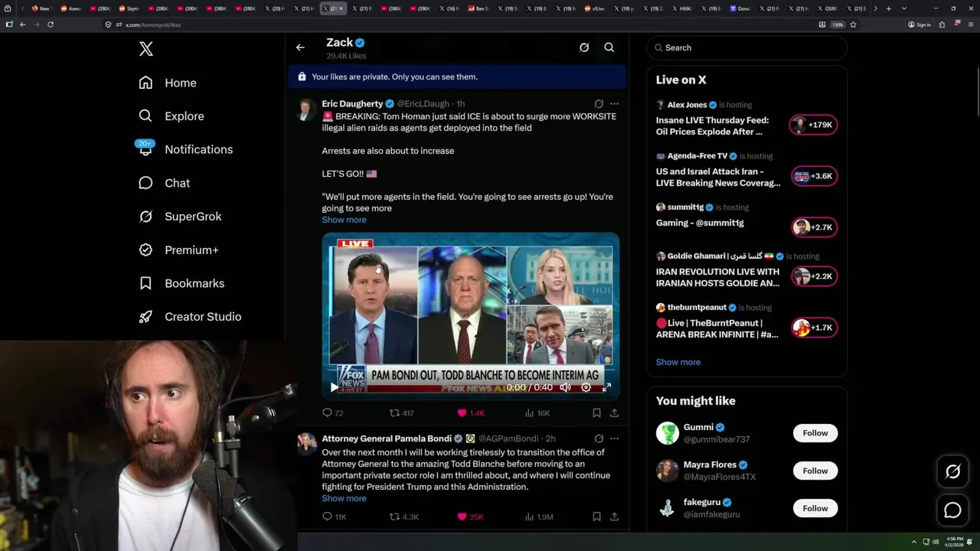
Task: Open the Notifications page
Action: point(185,149)
